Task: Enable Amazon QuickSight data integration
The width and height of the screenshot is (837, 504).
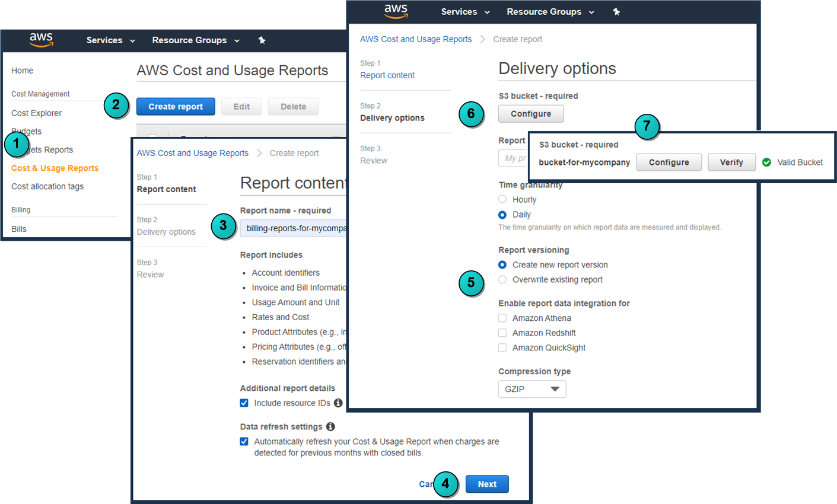Action: (x=502, y=348)
